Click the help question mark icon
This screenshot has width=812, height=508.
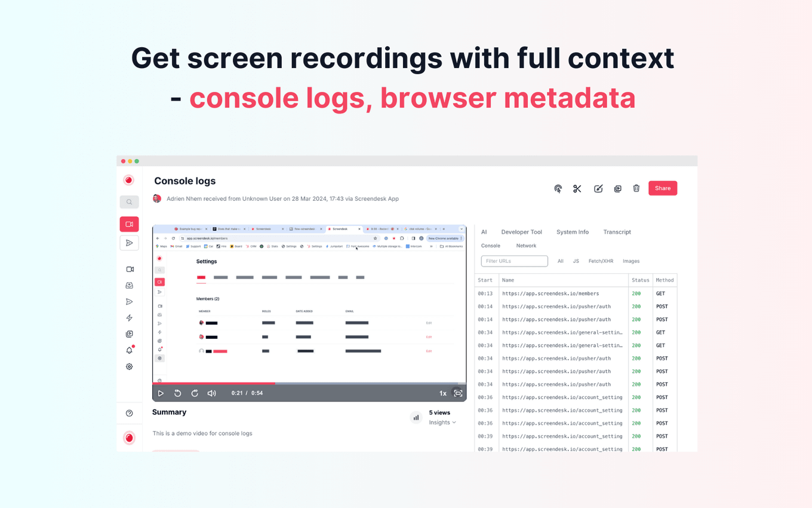130,413
